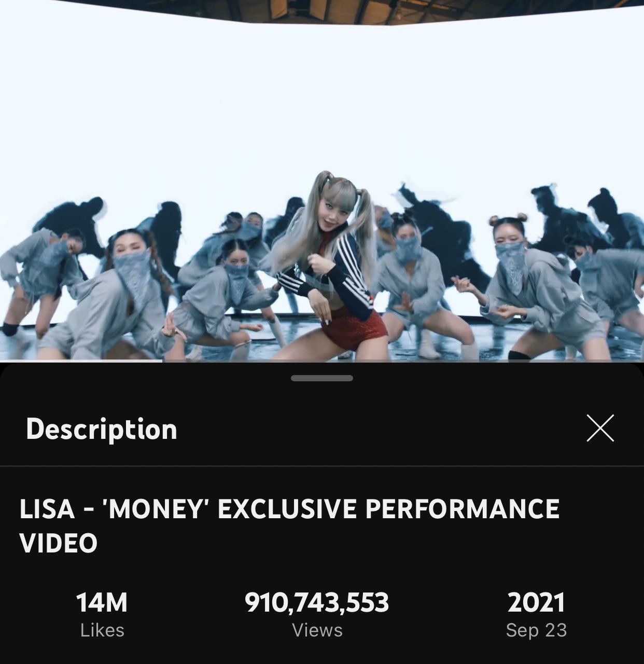
Task: Tap the word VIDEO in the title
Action: click(59, 543)
